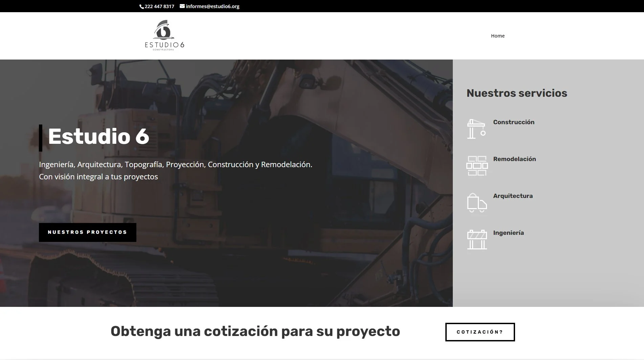Select the Ingeniería service title
The width and height of the screenshot is (644, 360).
[x=508, y=233]
